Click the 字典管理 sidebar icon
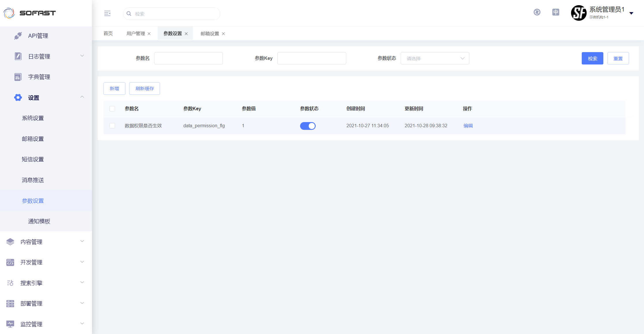The image size is (644, 334). (18, 77)
